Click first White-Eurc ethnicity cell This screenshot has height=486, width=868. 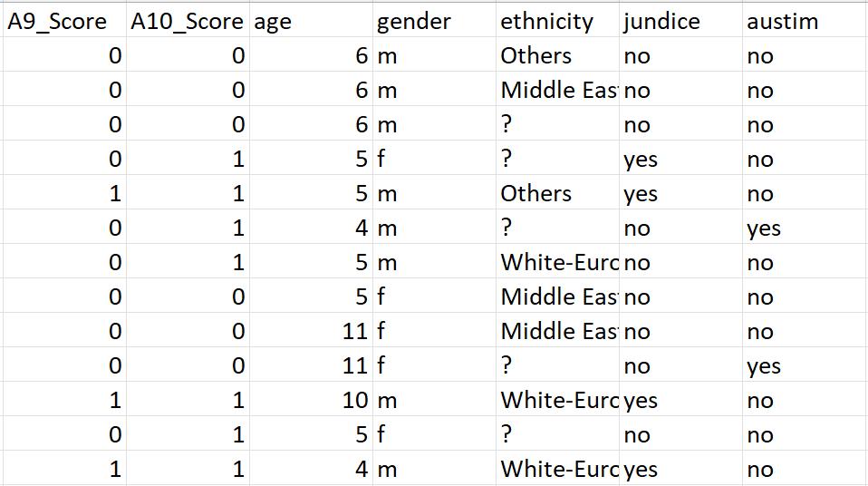pyautogui.click(x=558, y=262)
